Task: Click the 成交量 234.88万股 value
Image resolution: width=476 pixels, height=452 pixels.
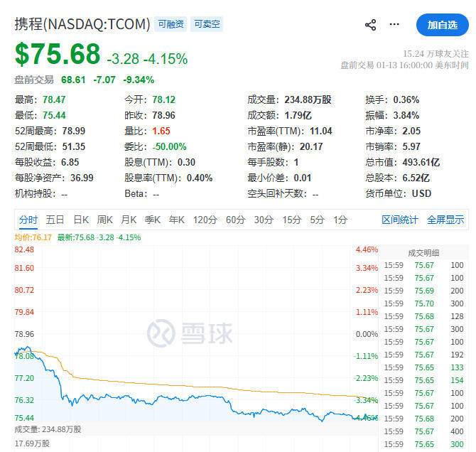Action: click(x=308, y=99)
